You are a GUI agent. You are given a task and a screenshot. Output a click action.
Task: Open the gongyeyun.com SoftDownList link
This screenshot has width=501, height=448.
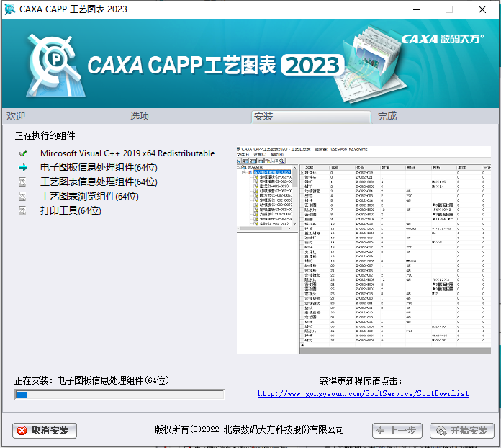pos(363,394)
